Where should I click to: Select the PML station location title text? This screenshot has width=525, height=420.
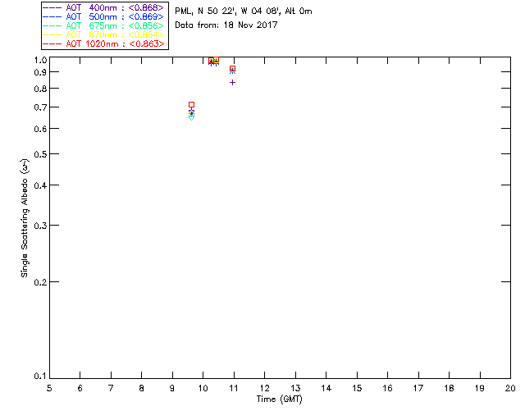[244, 11]
